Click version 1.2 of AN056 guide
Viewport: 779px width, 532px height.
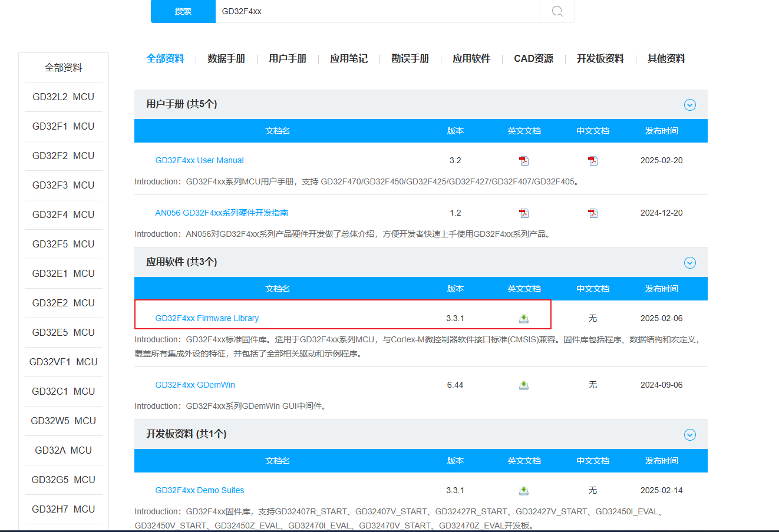pyautogui.click(x=455, y=213)
